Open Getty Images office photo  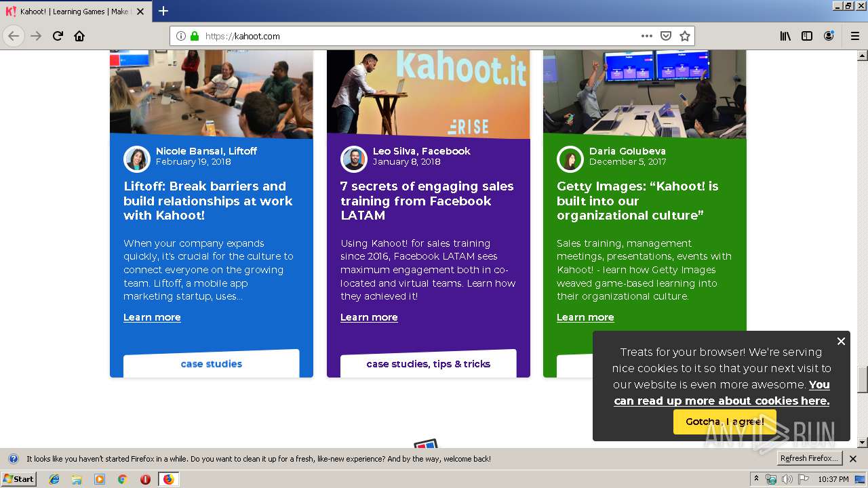tap(645, 94)
